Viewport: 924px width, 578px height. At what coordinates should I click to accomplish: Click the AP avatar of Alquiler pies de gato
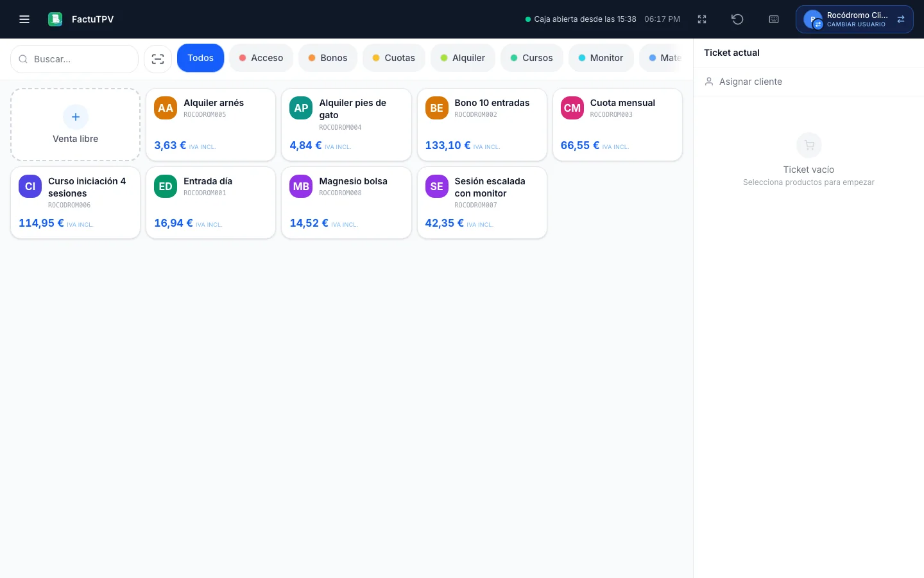(x=301, y=108)
